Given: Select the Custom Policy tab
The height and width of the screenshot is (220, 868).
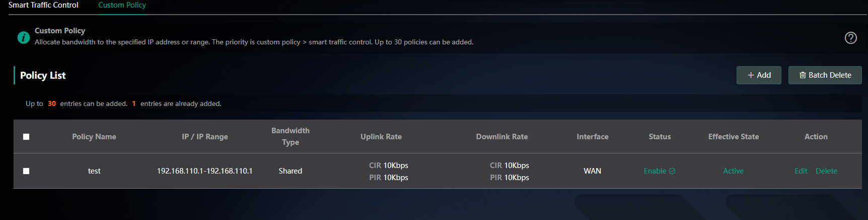Looking at the screenshot, I should pyautogui.click(x=122, y=5).
